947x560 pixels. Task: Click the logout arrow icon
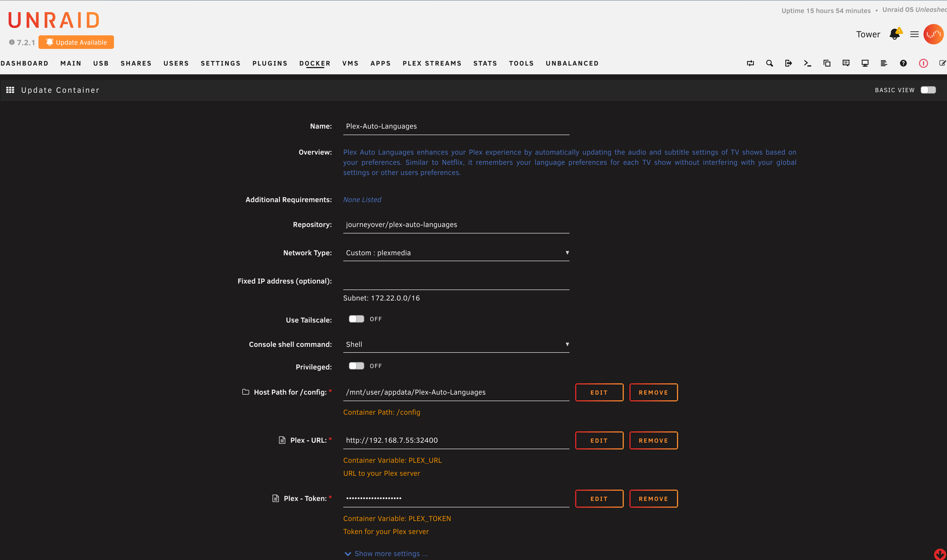788,63
